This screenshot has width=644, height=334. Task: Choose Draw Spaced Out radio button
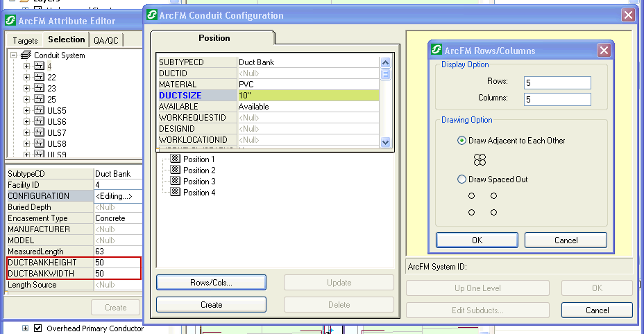[462, 179]
